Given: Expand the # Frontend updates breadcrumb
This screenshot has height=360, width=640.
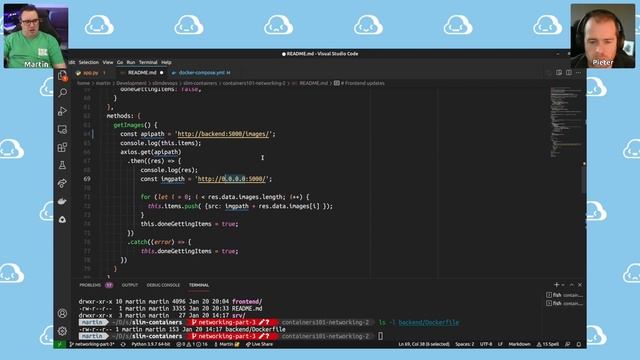Looking at the screenshot, I should point(362,83).
